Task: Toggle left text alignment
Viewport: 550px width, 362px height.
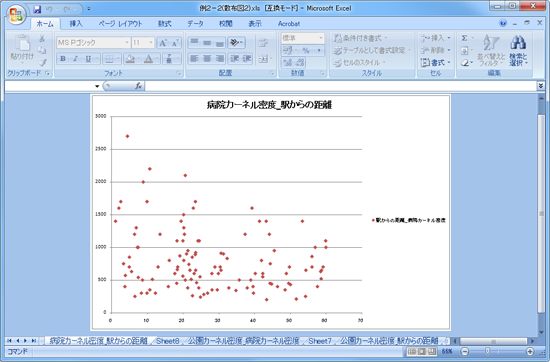Action: click(x=194, y=59)
